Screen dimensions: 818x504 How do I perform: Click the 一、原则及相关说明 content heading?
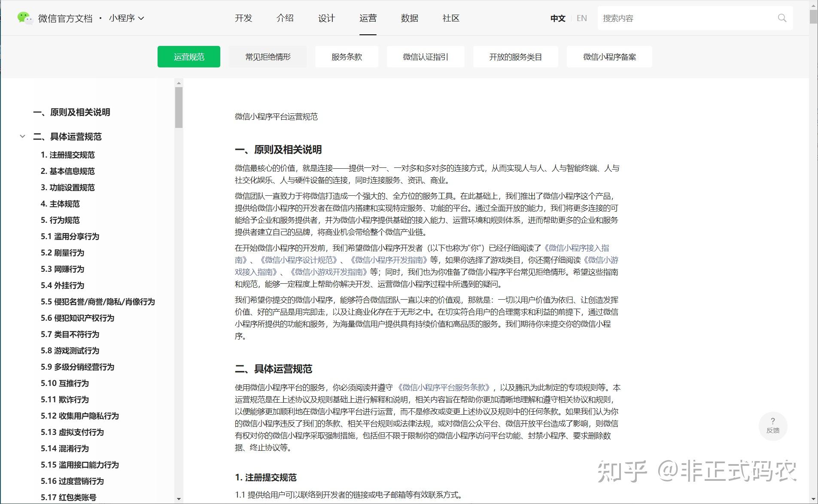coord(278,150)
